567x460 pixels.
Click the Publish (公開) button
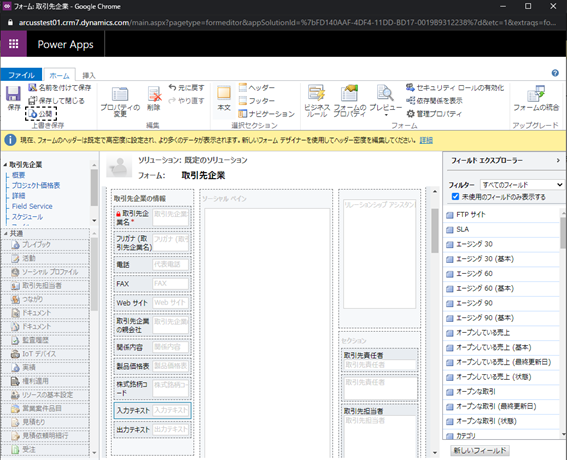pyautogui.click(x=41, y=114)
